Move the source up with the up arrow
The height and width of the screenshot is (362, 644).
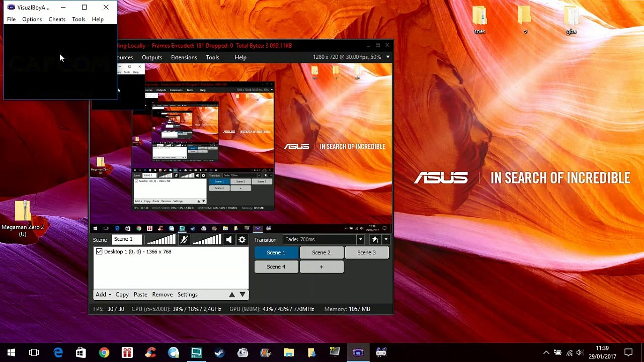(x=232, y=295)
